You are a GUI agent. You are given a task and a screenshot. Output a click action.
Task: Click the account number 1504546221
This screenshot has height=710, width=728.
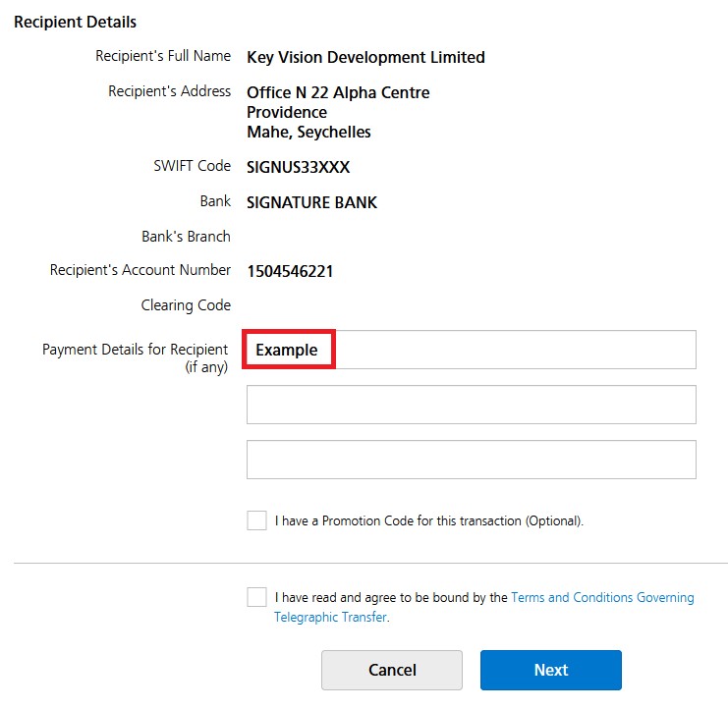tap(290, 271)
